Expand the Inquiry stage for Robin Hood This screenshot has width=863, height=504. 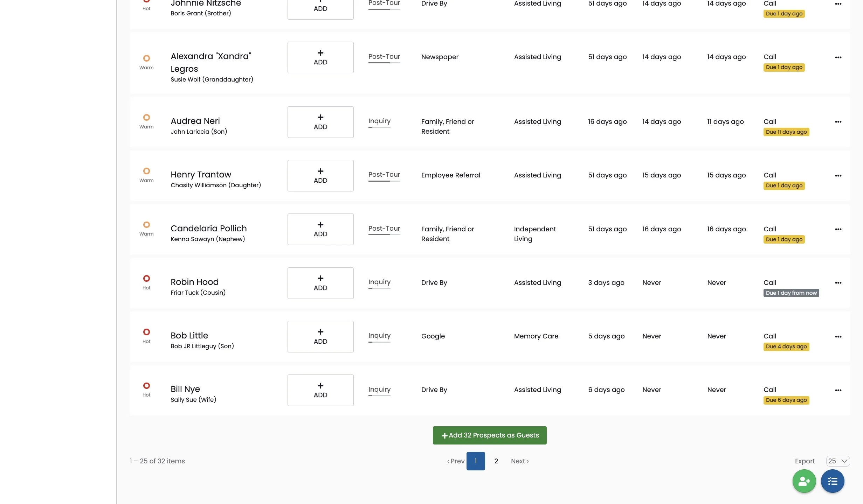379,282
